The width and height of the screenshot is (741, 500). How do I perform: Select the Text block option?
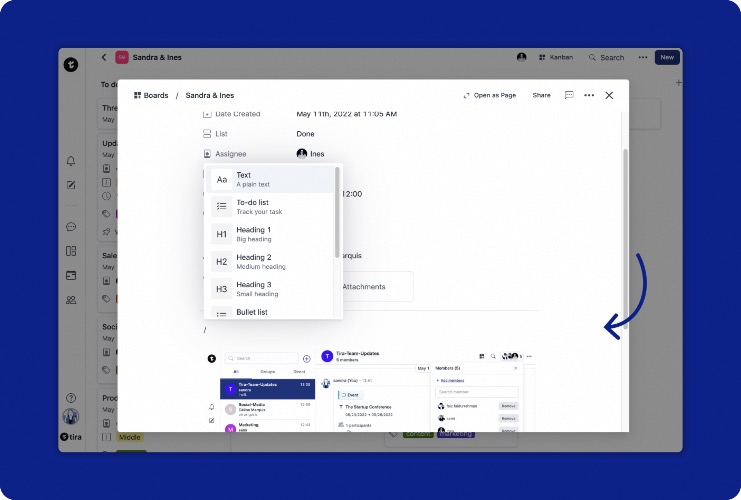pos(269,179)
